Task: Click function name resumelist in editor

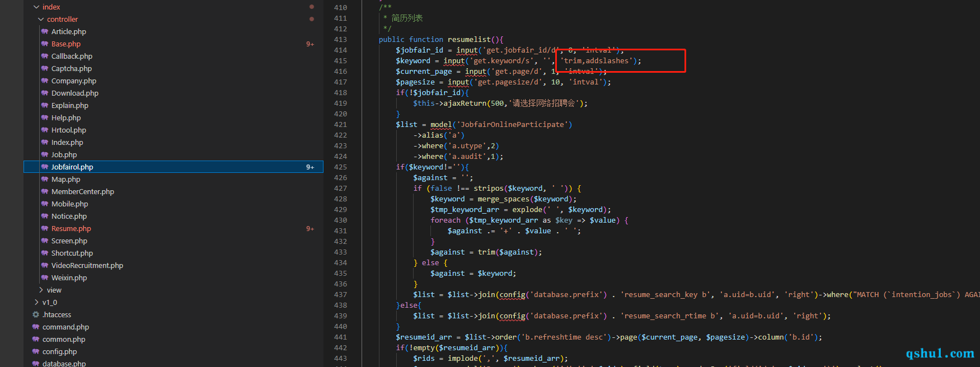Action: pyautogui.click(x=469, y=40)
